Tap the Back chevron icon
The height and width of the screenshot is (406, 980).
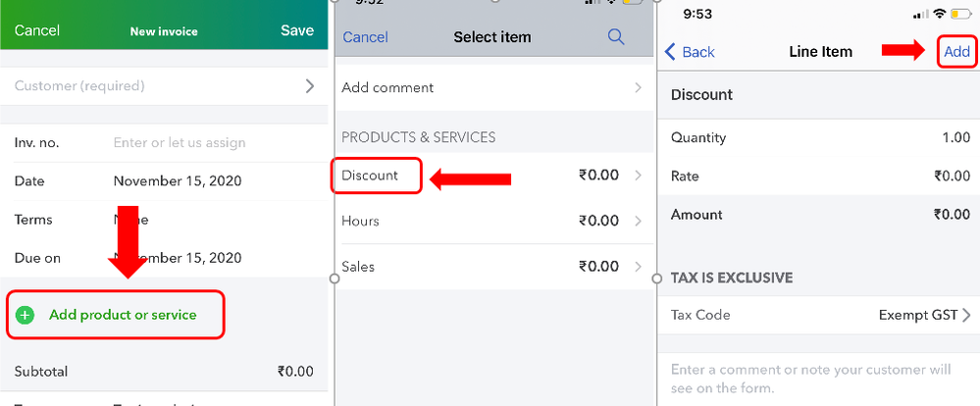click(x=671, y=52)
